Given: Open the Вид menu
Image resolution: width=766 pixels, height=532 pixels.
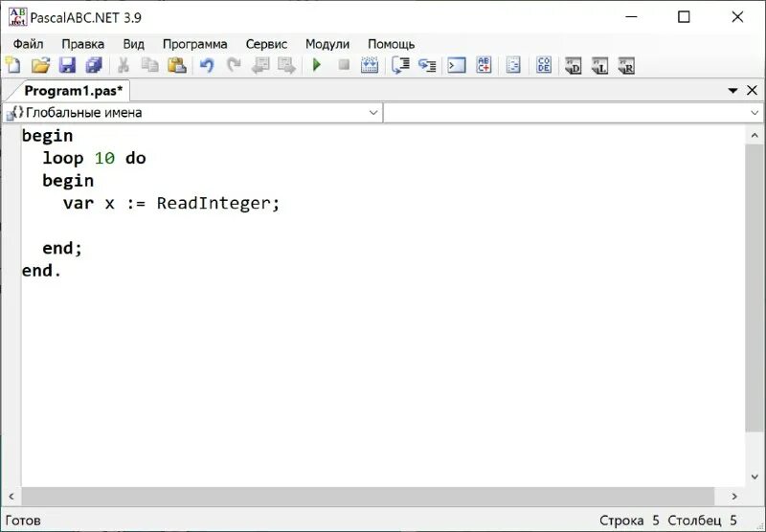Looking at the screenshot, I should click(133, 44).
